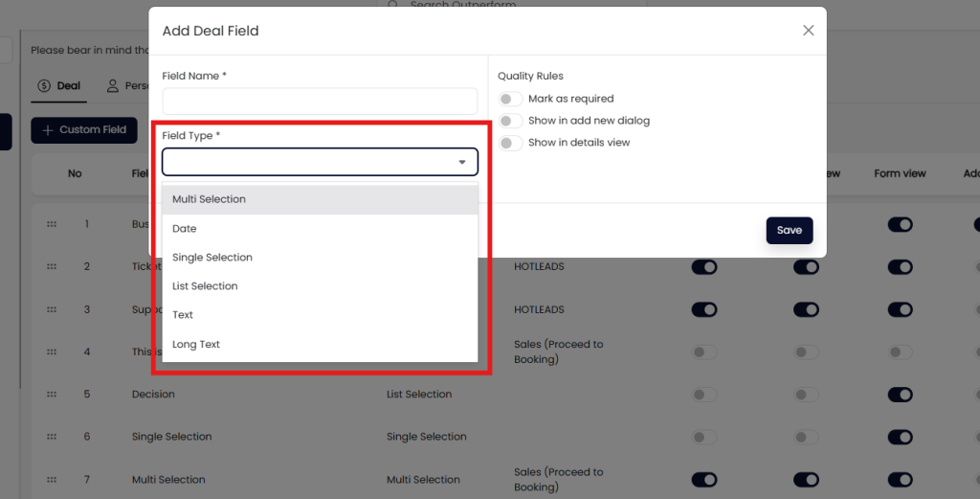The image size is (980, 499).
Task: Click the Field Name input box
Action: 320,102
